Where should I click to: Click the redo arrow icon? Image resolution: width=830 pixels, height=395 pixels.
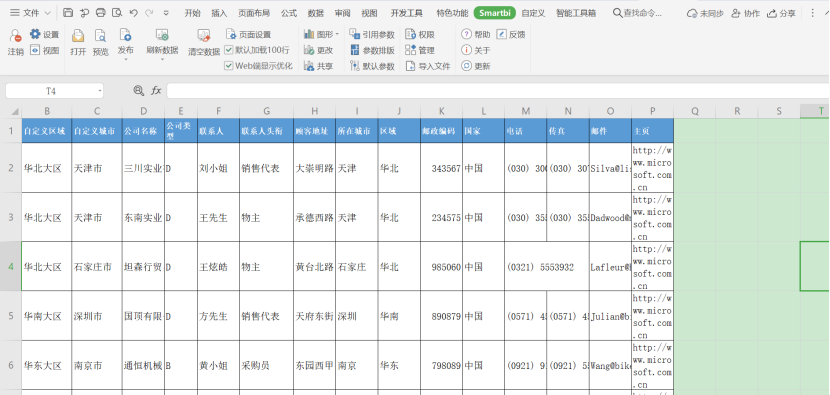[149, 13]
